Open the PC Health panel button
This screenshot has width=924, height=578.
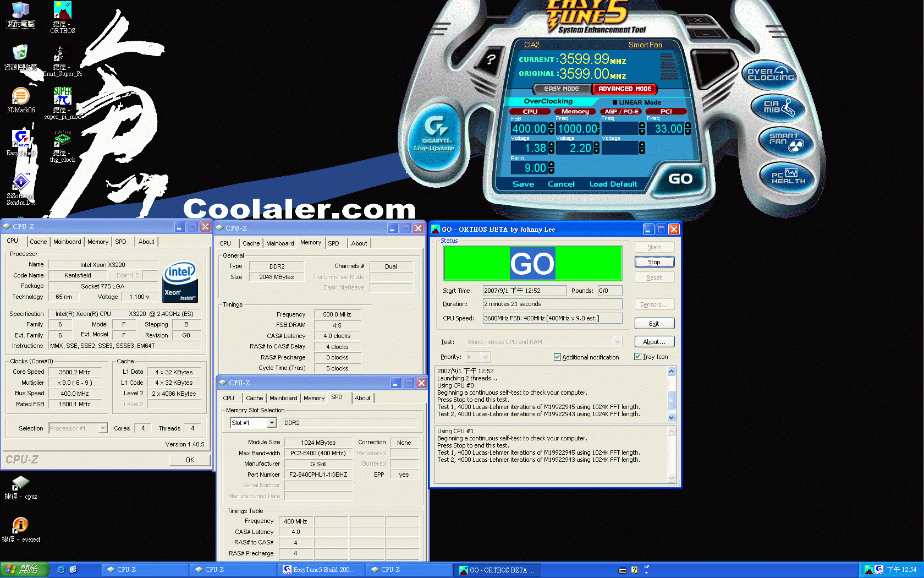[788, 177]
